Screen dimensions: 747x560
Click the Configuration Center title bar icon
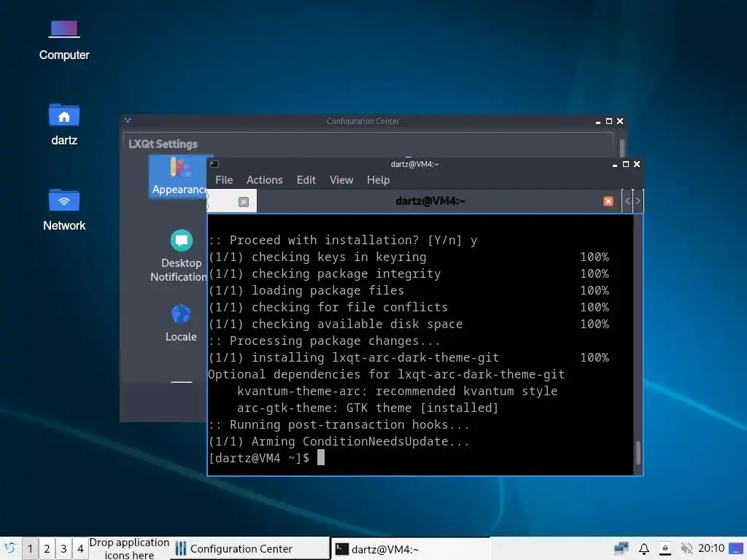pyautogui.click(x=127, y=120)
